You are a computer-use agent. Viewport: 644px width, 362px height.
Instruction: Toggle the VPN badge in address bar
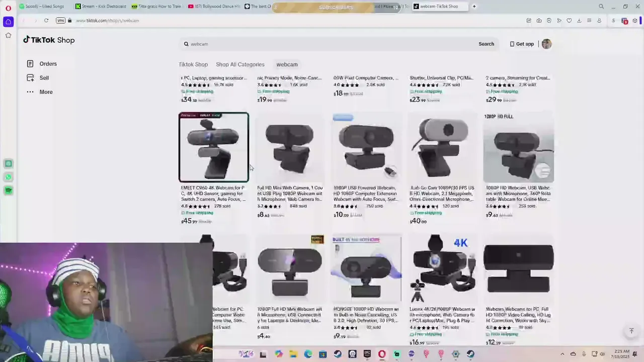coord(60,21)
